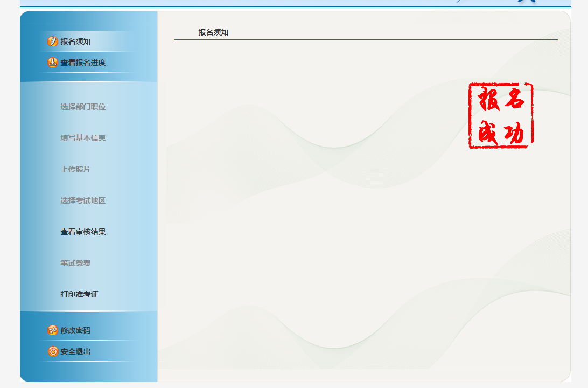Click the download-tray icon beside 查看报名进度
The height and width of the screenshot is (388, 588).
tap(52, 63)
